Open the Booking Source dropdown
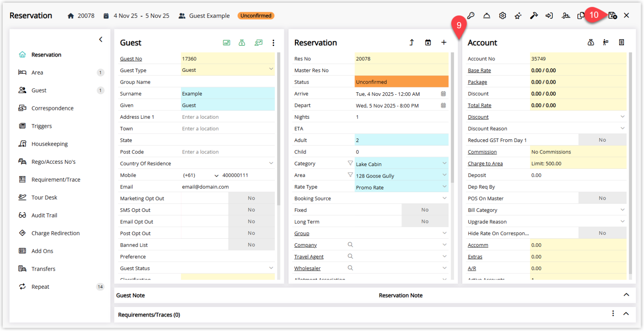The height and width of the screenshot is (331, 644). tap(444, 198)
